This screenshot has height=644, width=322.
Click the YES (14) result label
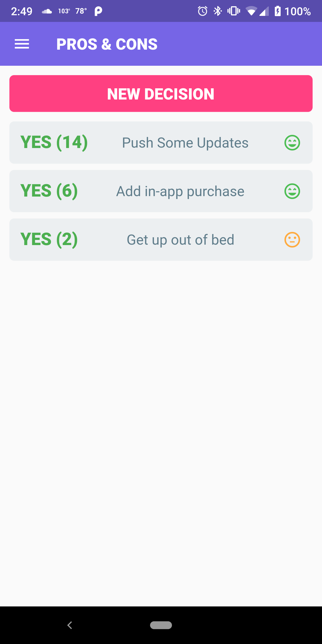[54, 142]
